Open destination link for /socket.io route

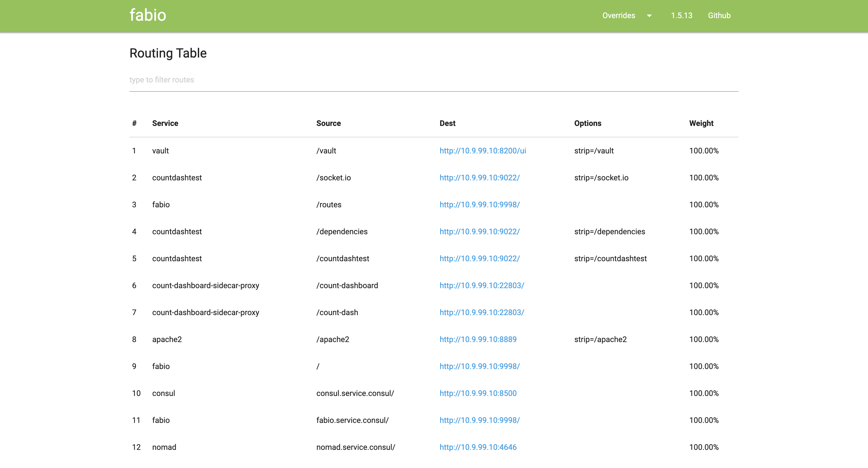480,178
